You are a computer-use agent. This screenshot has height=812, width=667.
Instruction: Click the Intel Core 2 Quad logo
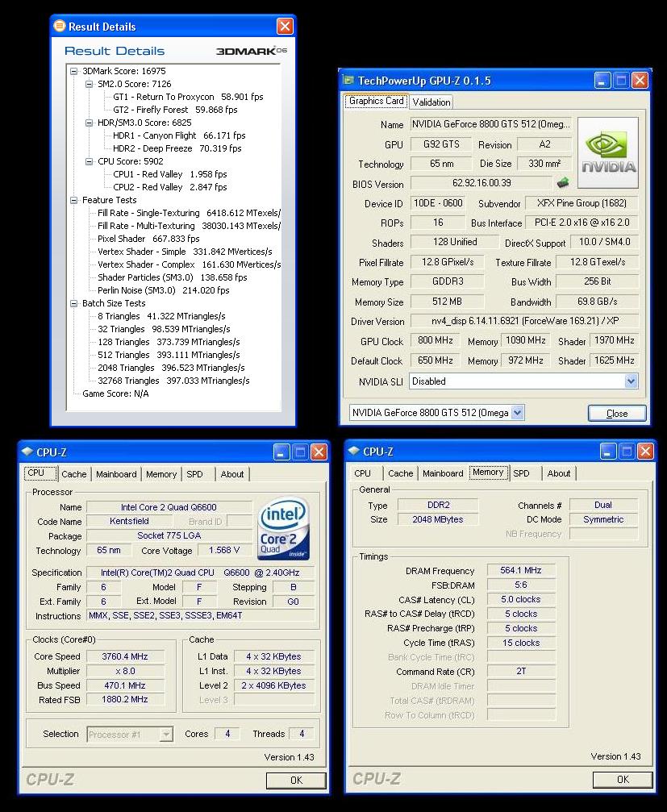click(x=283, y=528)
